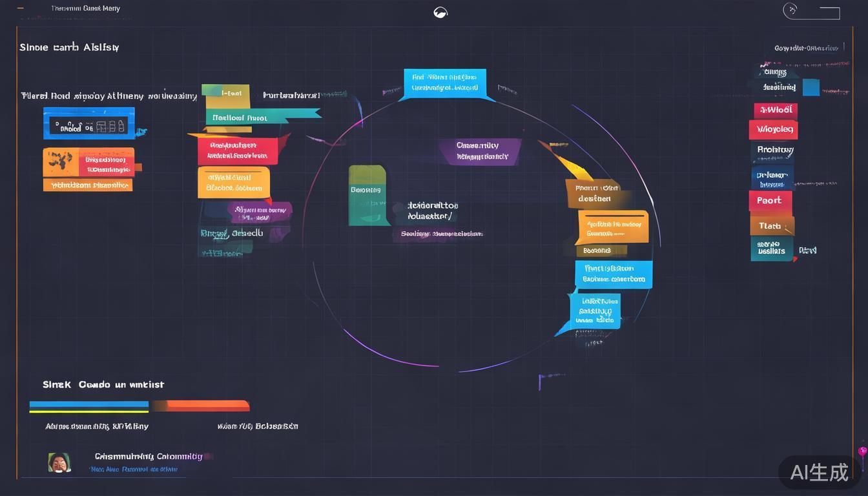Select the green block inside the circle
The image size is (868, 496).
pyautogui.click(x=367, y=195)
